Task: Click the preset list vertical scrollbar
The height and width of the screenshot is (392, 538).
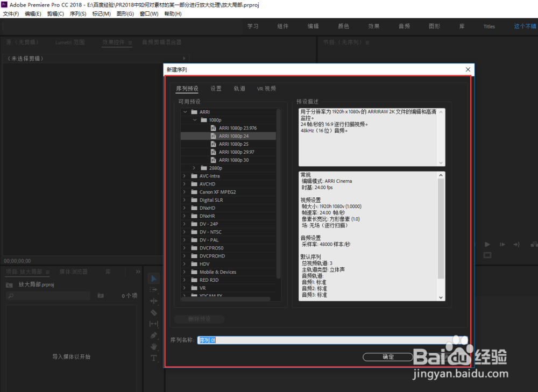Action: pyautogui.click(x=278, y=194)
